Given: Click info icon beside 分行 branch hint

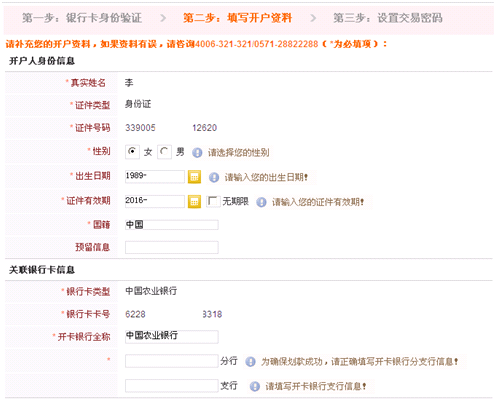Looking at the screenshot, I should (x=250, y=361).
